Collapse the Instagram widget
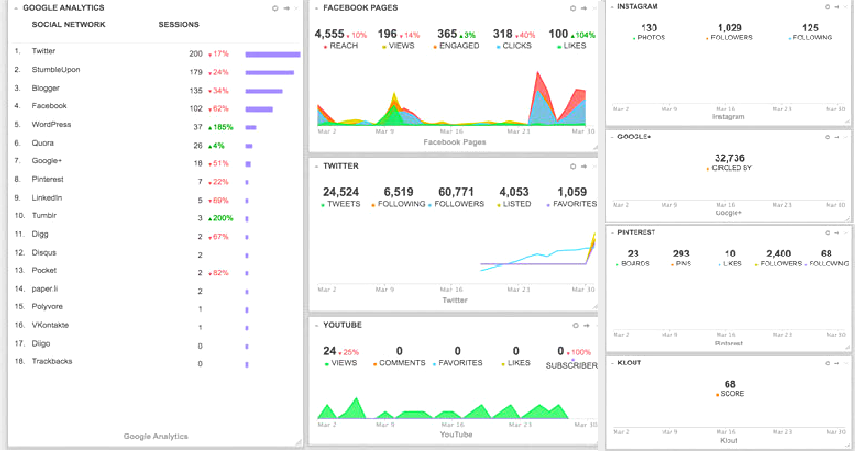 coord(612,7)
